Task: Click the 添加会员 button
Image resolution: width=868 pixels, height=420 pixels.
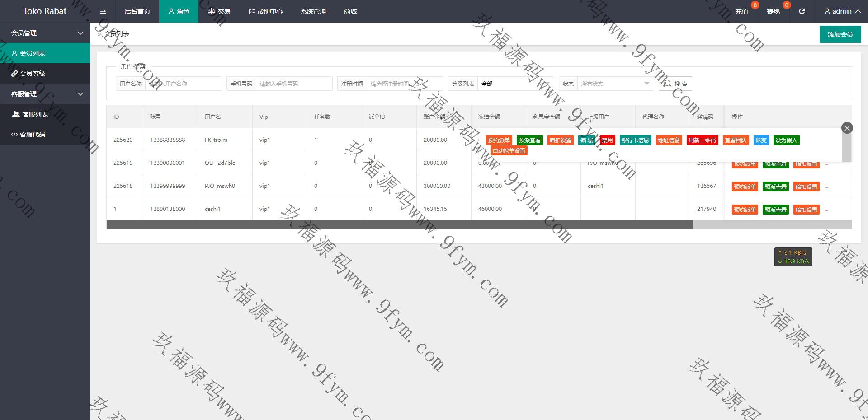Action: pos(840,34)
